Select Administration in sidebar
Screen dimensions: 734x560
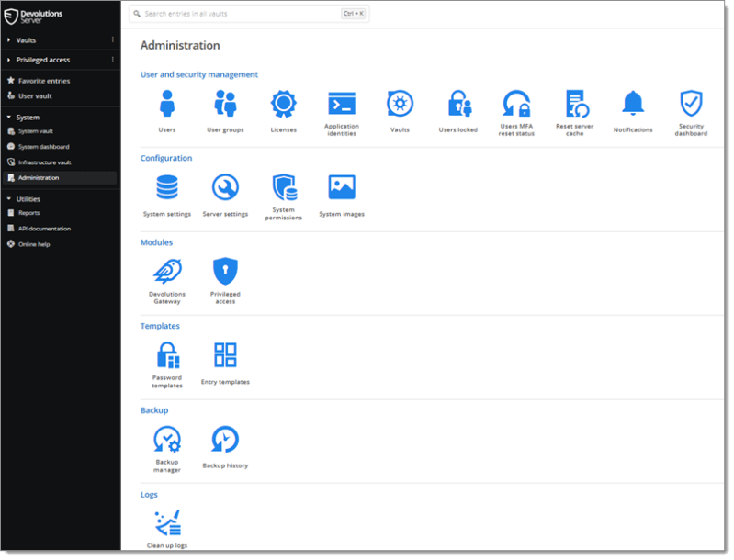[60, 178]
